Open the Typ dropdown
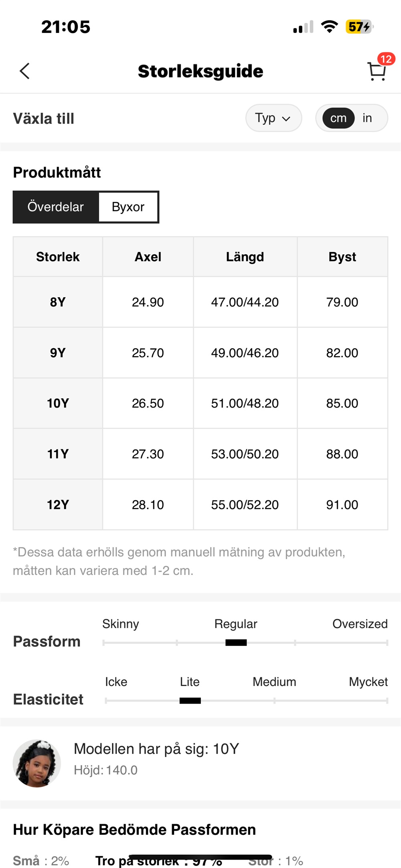The image size is (401, 868). coord(273,118)
